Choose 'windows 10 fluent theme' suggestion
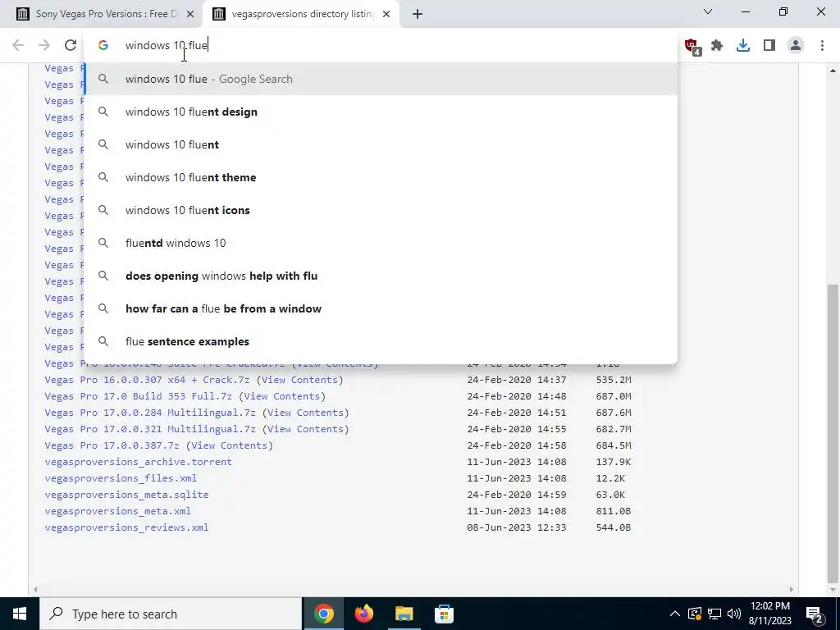Image resolution: width=840 pixels, height=630 pixels. [x=381, y=177]
